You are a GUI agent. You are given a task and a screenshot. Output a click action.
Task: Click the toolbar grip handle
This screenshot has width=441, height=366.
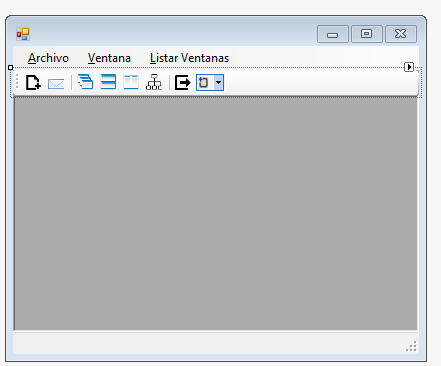click(x=17, y=82)
